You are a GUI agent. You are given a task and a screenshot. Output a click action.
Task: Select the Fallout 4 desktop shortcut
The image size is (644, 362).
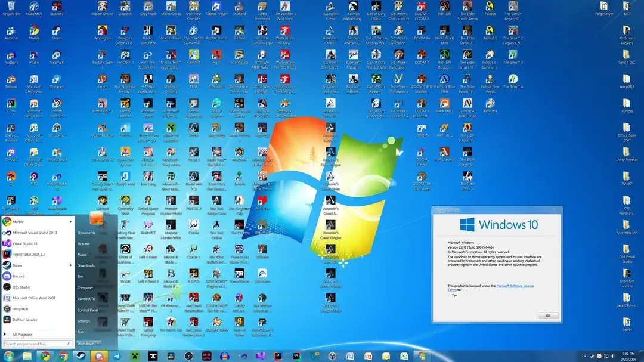pyautogui.click(x=490, y=106)
